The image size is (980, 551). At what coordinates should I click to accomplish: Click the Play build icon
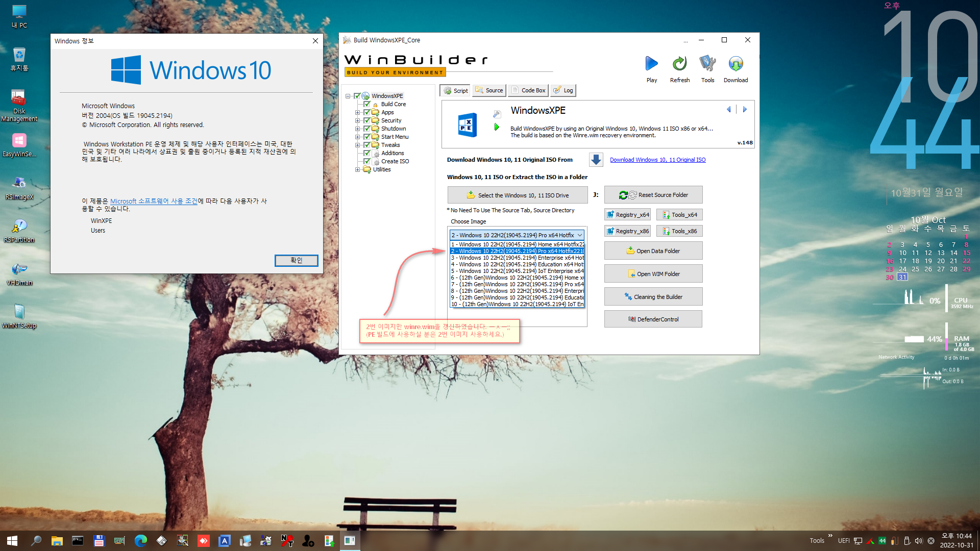[651, 64]
